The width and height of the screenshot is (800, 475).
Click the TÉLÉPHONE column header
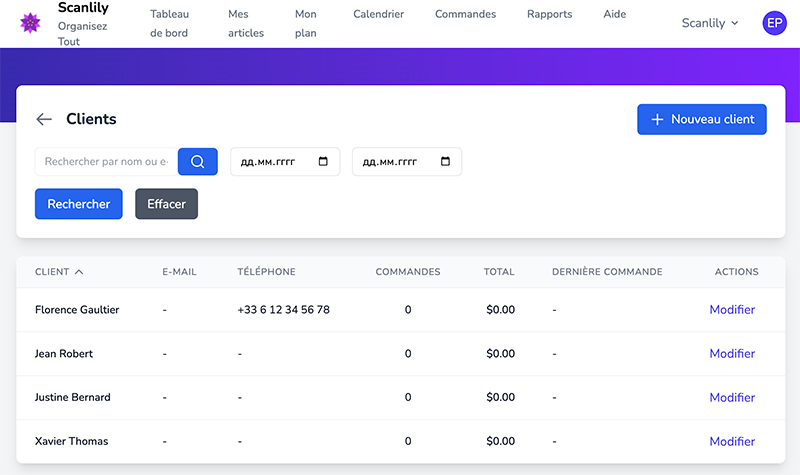click(x=266, y=272)
